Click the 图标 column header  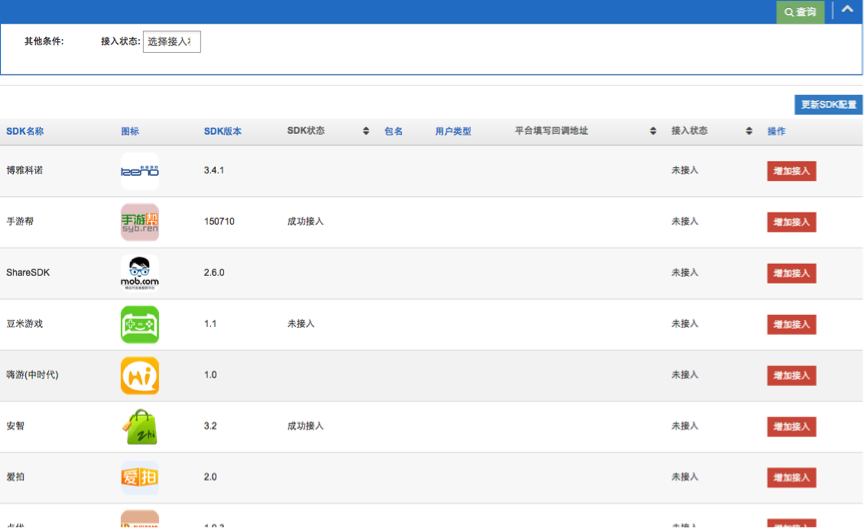click(x=130, y=131)
